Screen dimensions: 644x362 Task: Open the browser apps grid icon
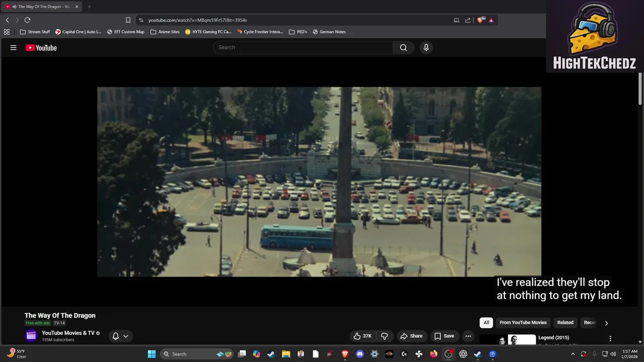coord(7,32)
